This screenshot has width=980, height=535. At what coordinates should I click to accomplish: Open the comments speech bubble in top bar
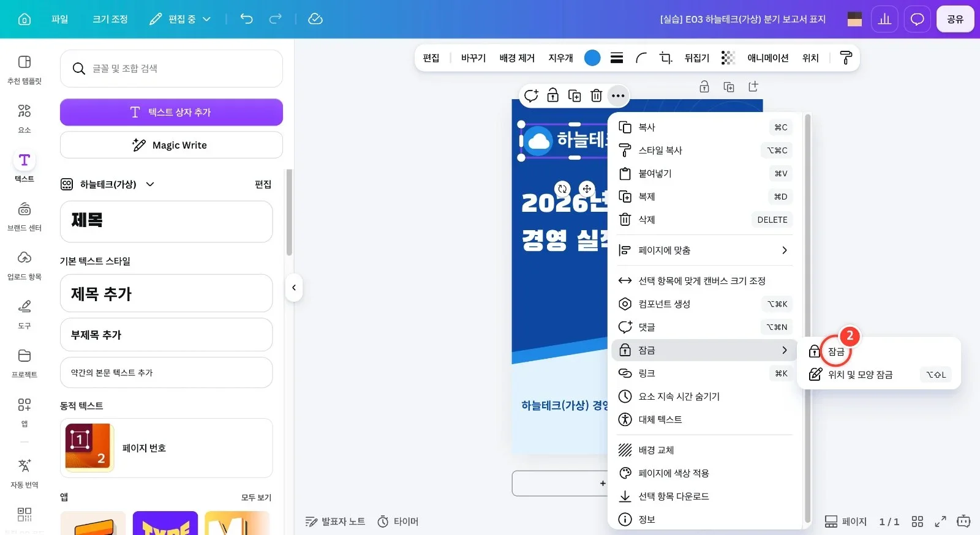click(917, 19)
